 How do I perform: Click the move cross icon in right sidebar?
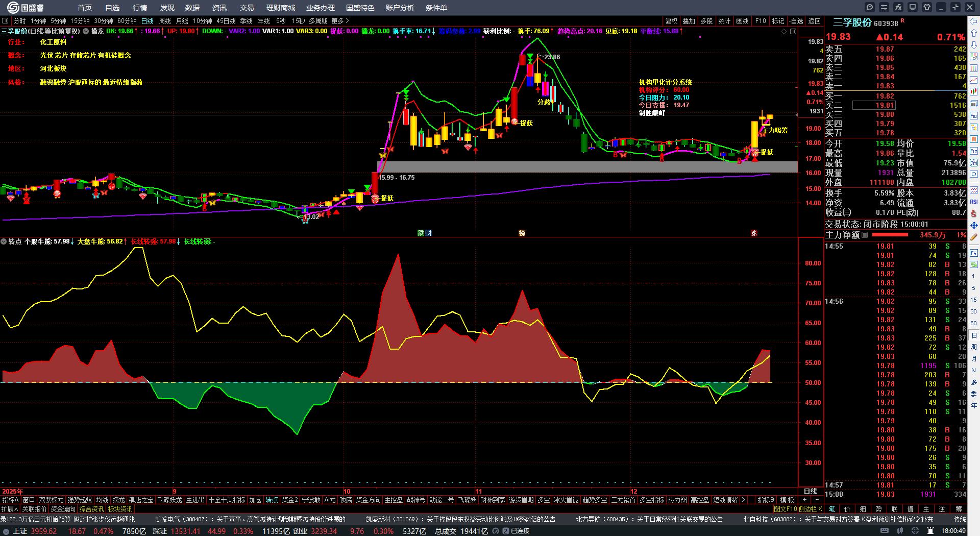coord(974,225)
